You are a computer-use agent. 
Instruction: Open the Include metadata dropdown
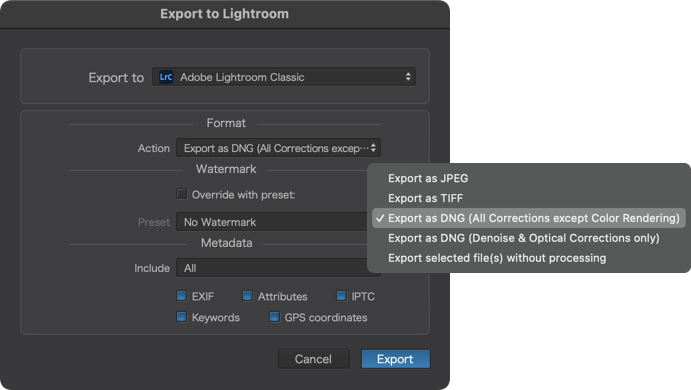(x=272, y=268)
